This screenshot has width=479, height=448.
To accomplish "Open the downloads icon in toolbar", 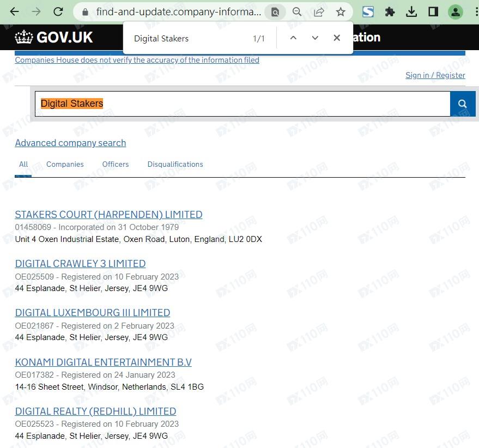I will coord(412,12).
